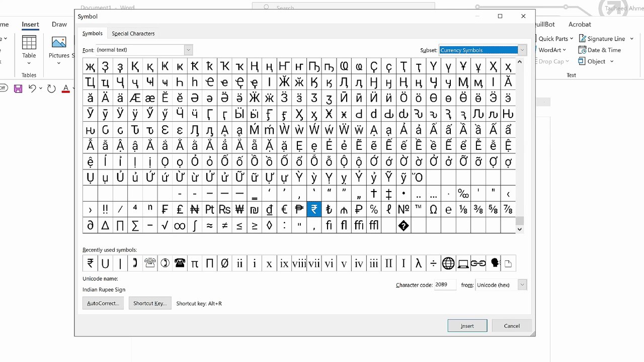Open the AutoCorrect dialog button
Viewport: 644px width, 362px height.
coord(103,303)
